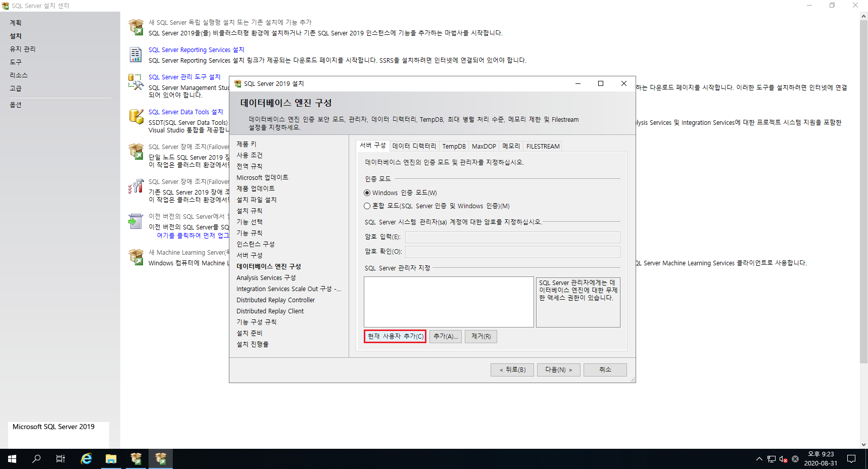Open the notification center icon
This screenshot has height=469, width=868.
tap(851, 459)
